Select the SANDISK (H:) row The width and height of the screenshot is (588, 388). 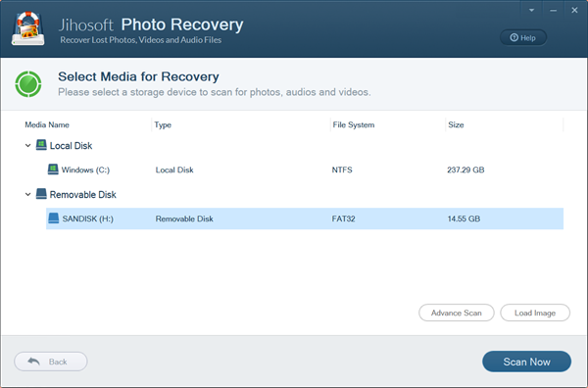[305, 218]
